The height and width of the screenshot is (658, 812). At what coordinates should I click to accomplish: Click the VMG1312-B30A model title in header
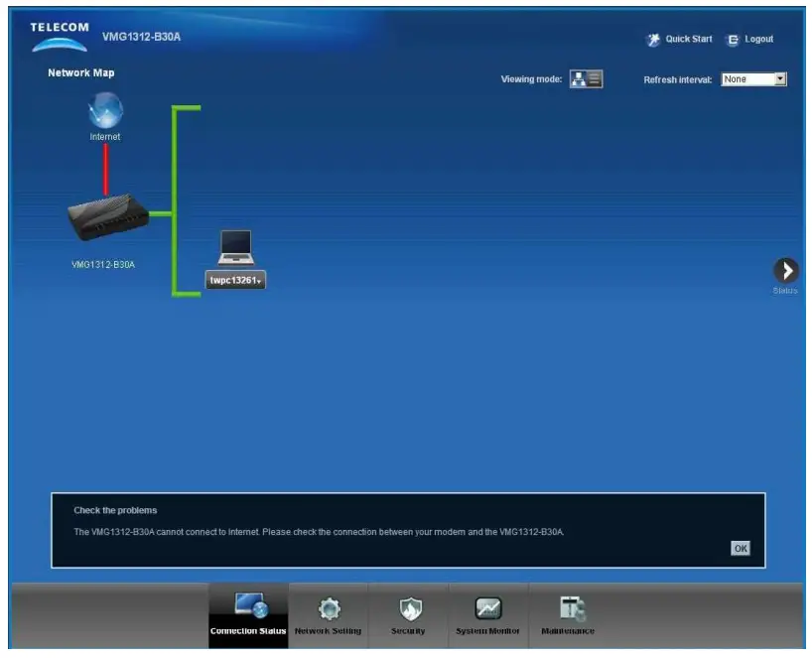(x=141, y=37)
